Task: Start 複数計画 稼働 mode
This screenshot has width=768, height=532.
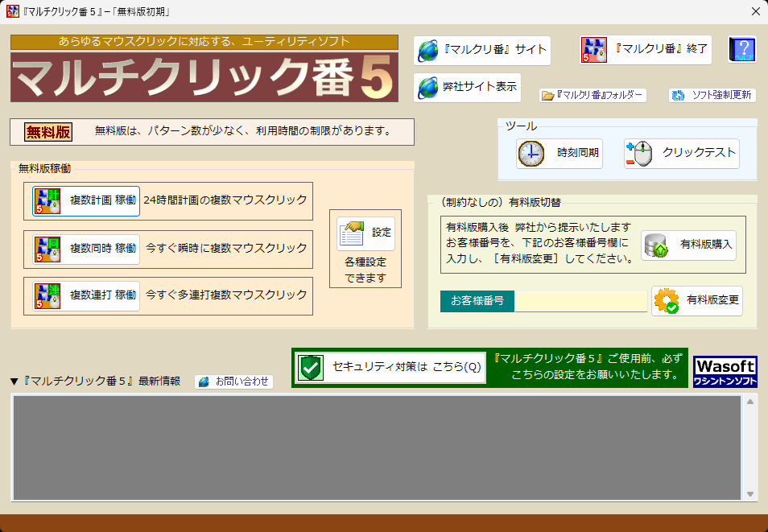Action: pyautogui.click(x=86, y=201)
